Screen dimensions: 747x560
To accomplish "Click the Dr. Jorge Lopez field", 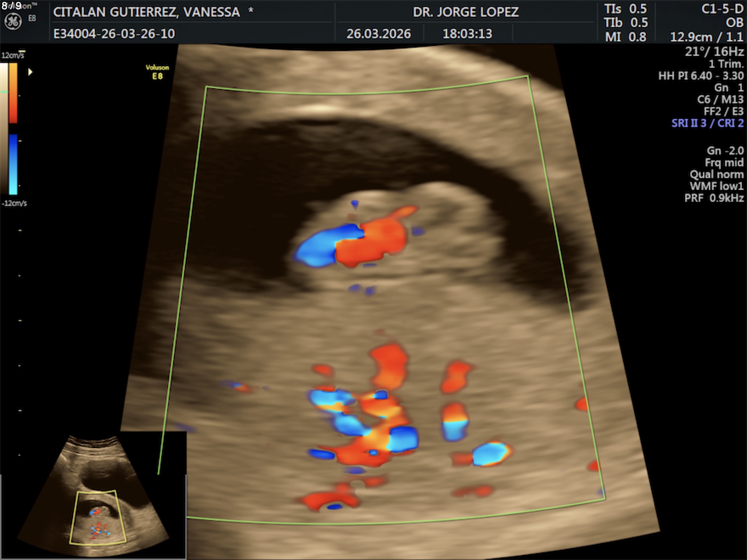I will click(x=466, y=12).
